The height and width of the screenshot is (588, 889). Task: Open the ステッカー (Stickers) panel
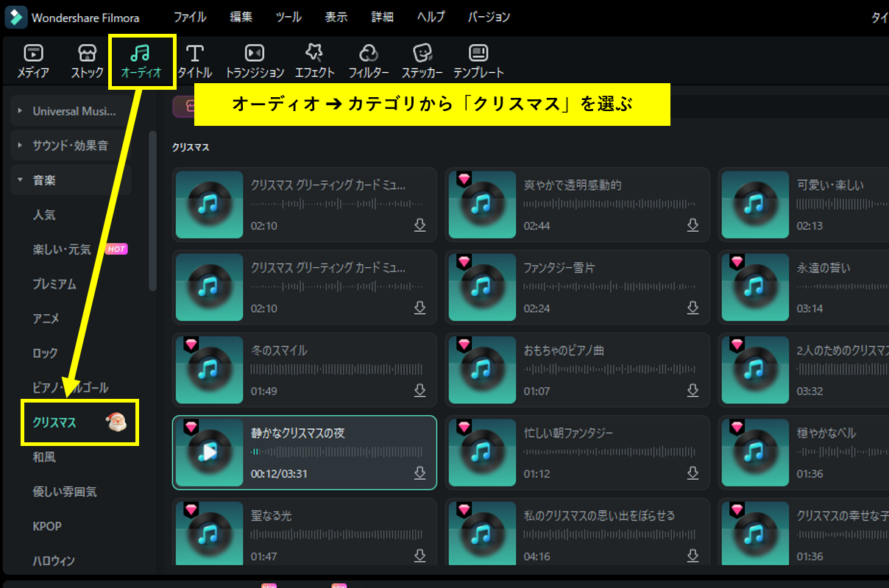tap(422, 54)
